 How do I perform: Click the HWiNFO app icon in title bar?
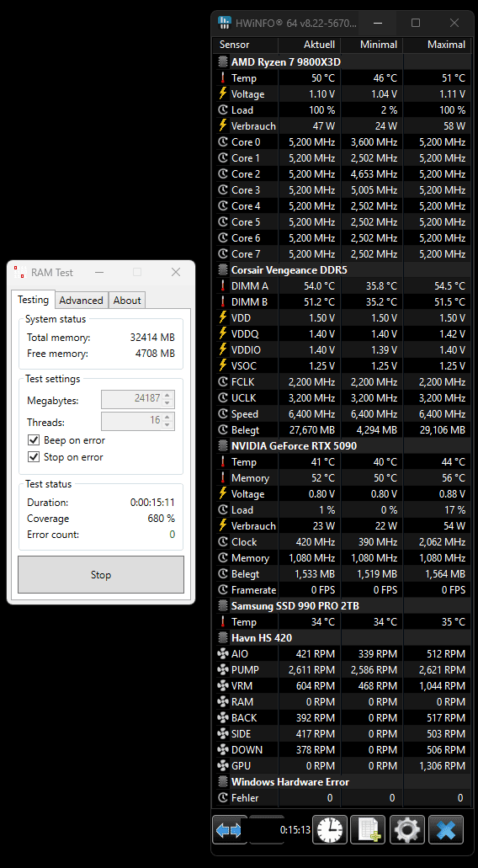pos(224,23)
